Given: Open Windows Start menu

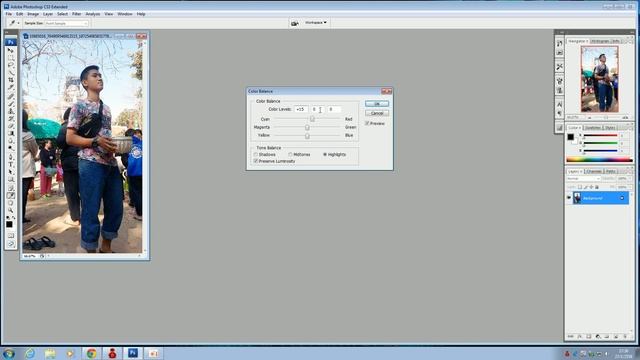Looking at the screenshot, I should (x=8, y=353).
